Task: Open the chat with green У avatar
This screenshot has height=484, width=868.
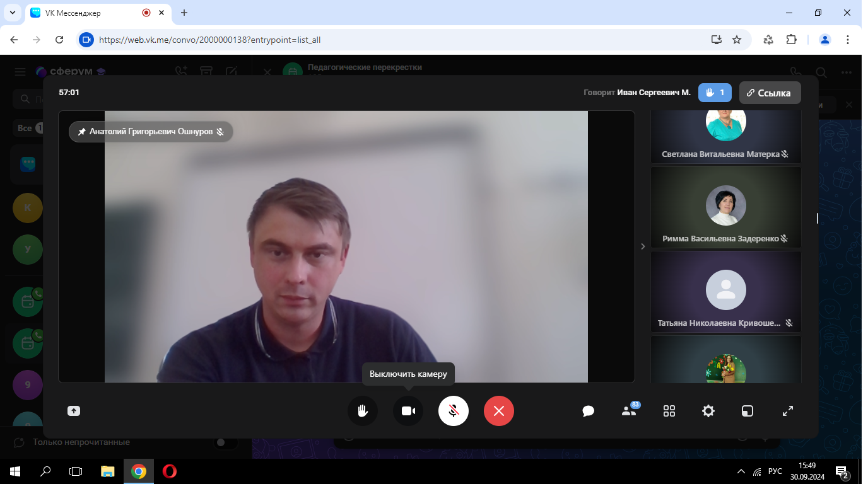Action: [28, 249]
